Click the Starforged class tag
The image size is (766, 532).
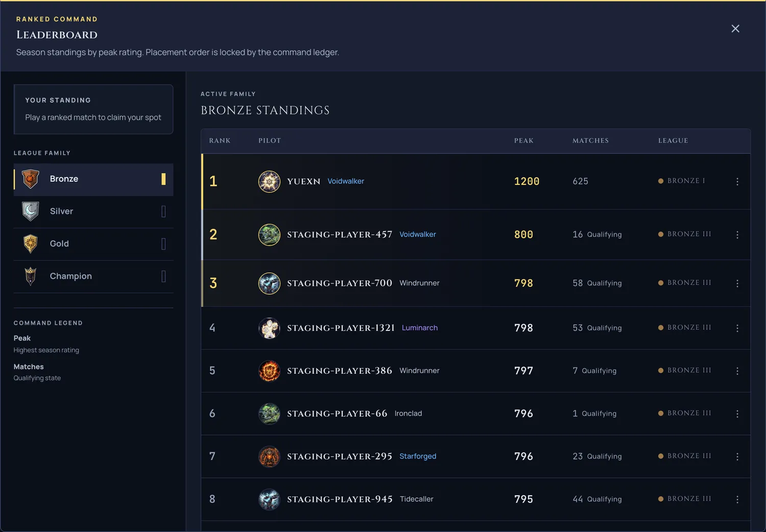[x=418, y=456]
